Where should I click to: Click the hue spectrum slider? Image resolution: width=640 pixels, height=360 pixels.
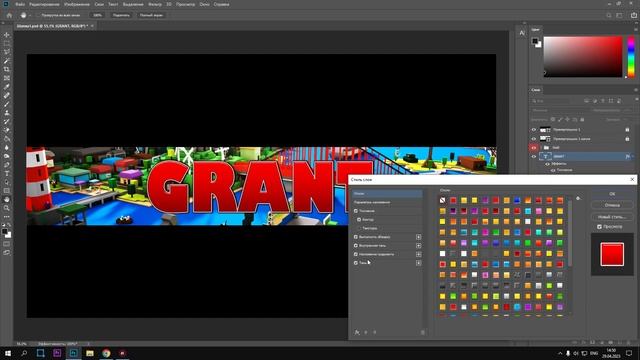(x=631, y=56)
